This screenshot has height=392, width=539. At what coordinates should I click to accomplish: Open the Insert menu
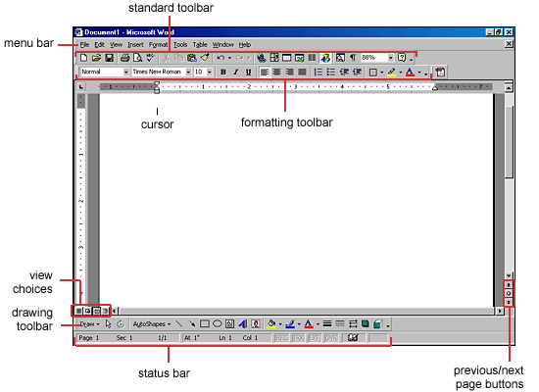point(135,45)
